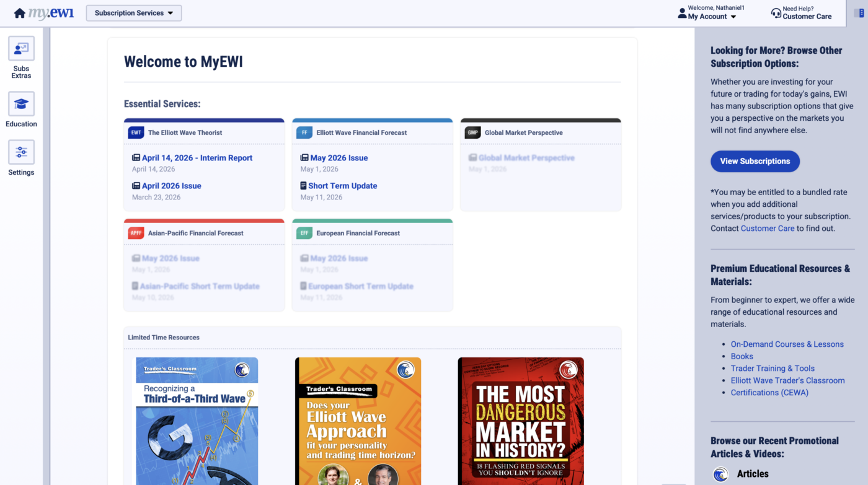Click the Welcome to MyEWI heading

click(184, 61)
